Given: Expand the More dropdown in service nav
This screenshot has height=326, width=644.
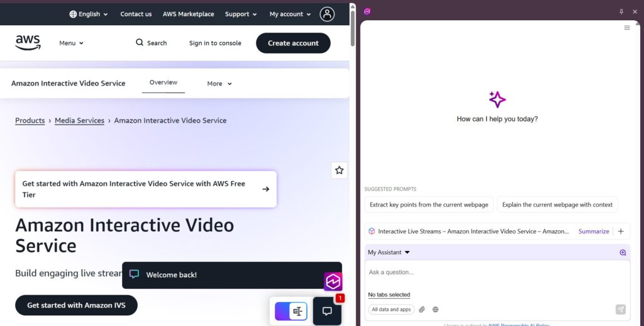Looking at the screenshot, I should click(219, 84).
